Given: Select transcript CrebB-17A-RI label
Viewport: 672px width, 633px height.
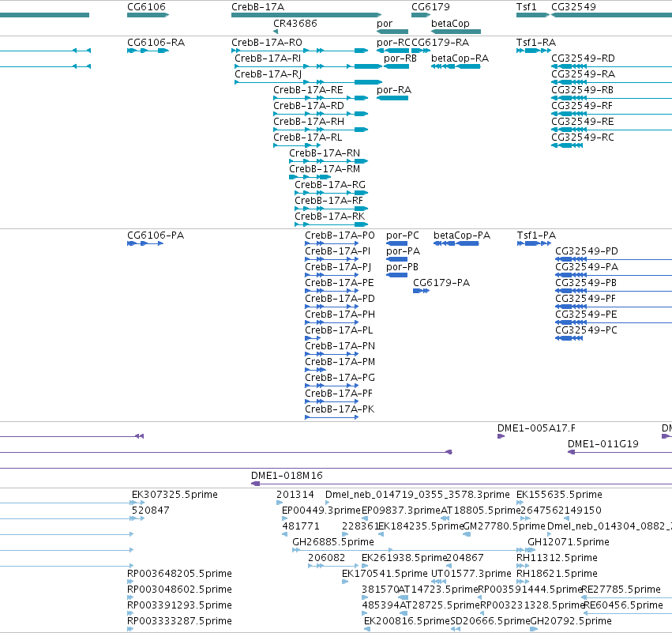Looking at the screenshot, I should [268, 58].
